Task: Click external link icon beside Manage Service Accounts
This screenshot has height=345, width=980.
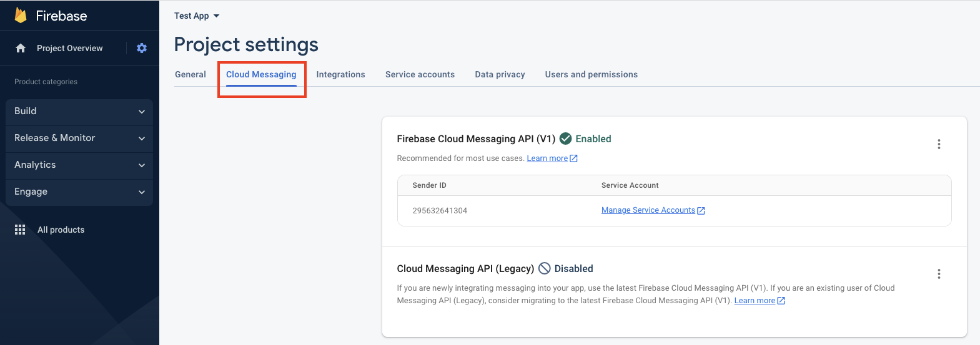Action: click(x=701, y=211)
